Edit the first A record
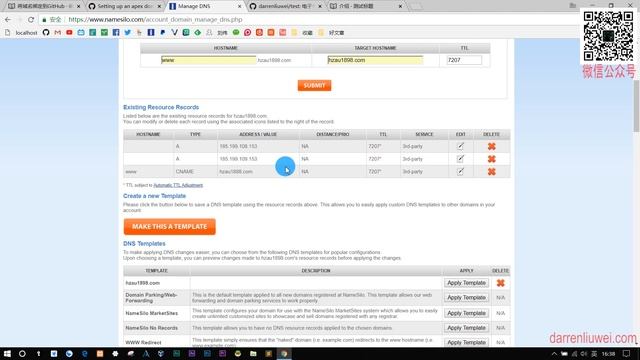 pyautogui.click(x=460, y=146)
